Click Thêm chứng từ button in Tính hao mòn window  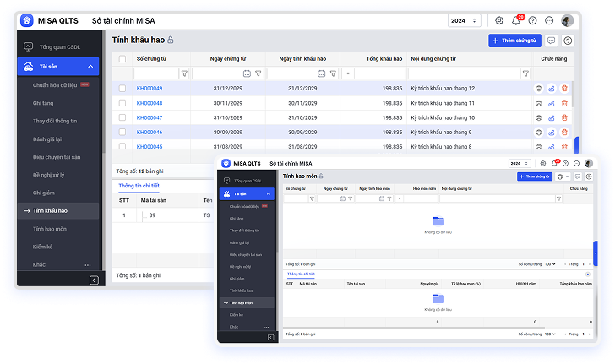534,177
